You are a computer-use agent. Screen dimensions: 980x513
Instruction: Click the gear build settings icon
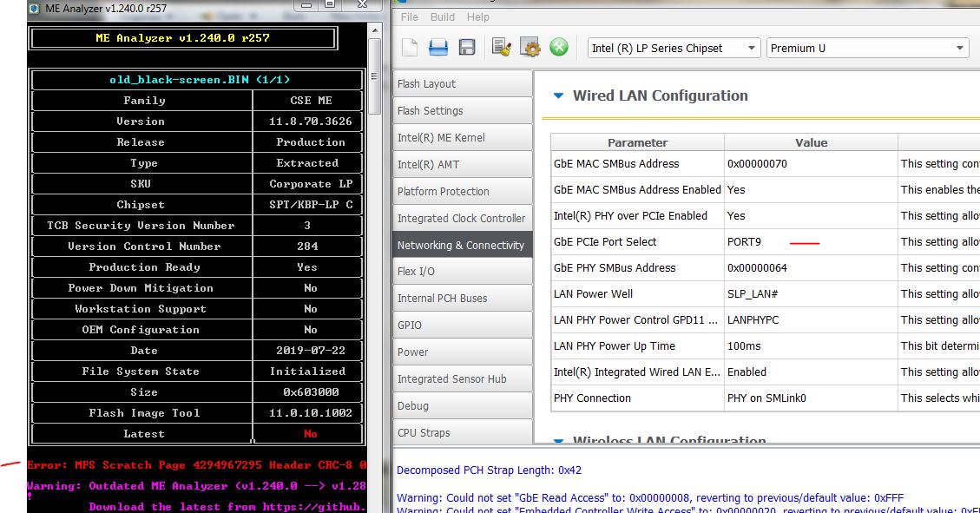click(530, 48)
